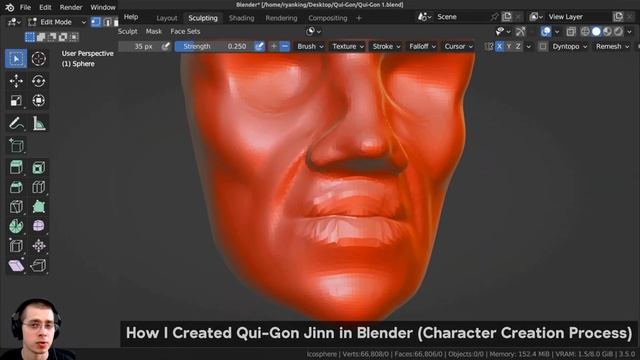
Task: Switch to solid viewport shading
Action: point(596,31)
